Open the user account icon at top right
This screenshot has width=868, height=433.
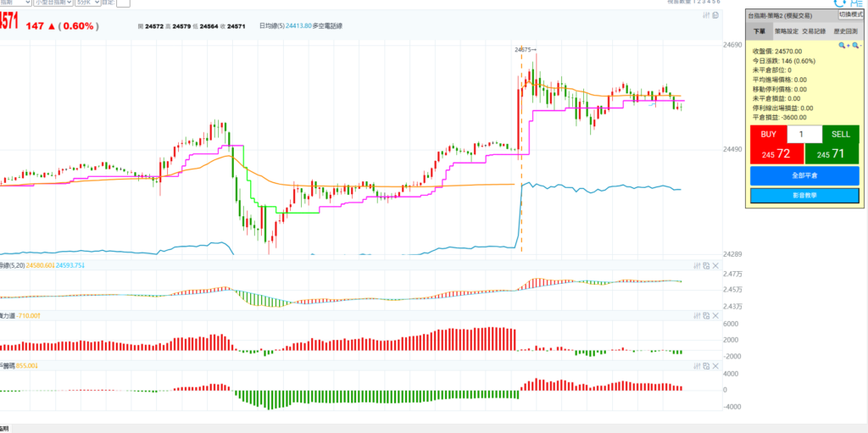pos(856,3)
